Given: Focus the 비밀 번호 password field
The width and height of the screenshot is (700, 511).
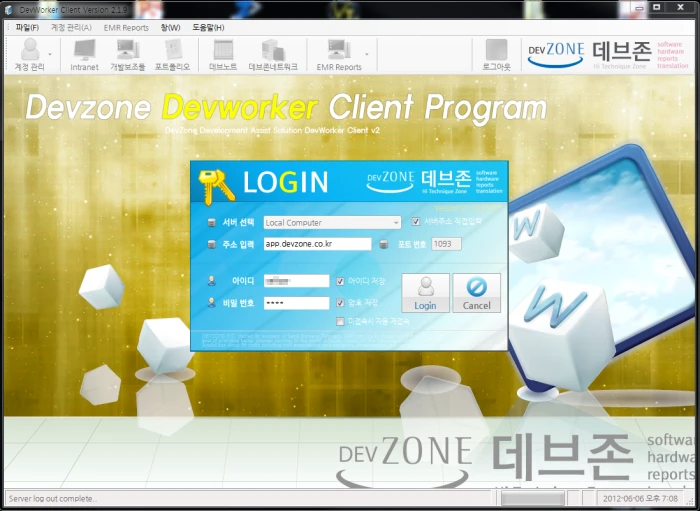Looking at the screenshot, I should coord(296,303).
